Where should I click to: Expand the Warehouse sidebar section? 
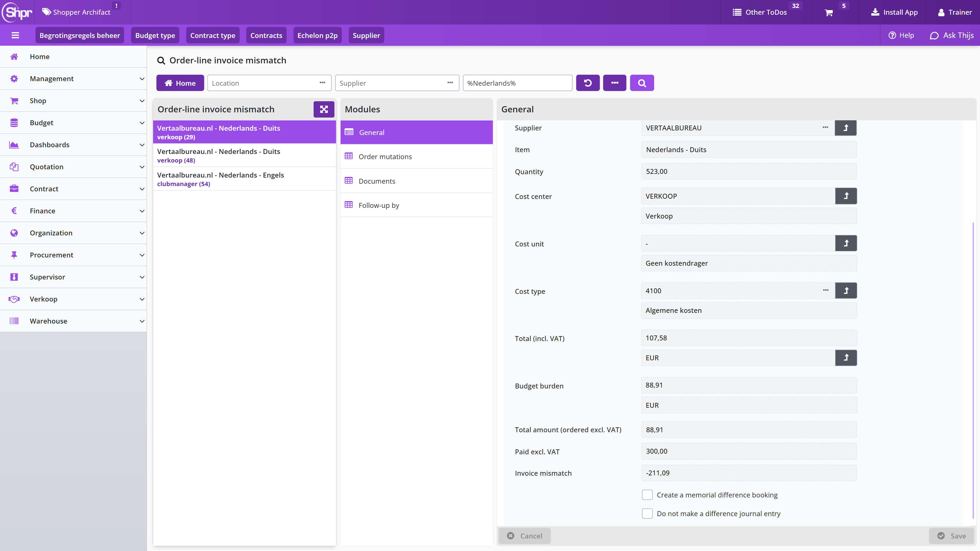tap(73, 321)
